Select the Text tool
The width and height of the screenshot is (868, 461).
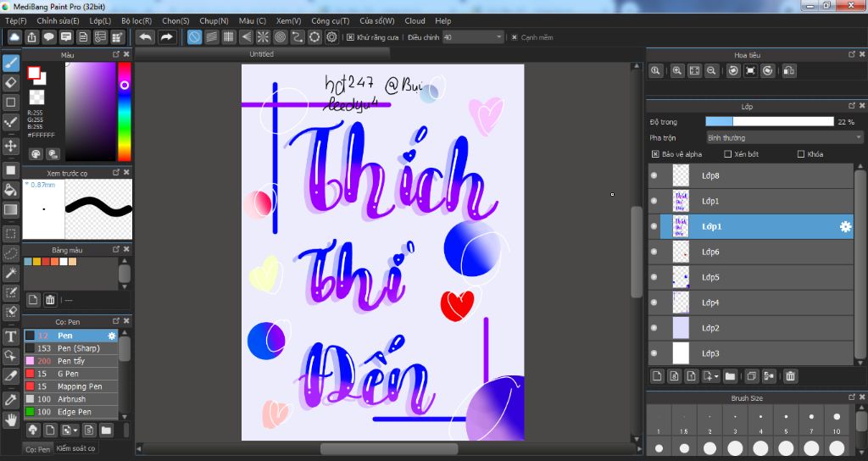(10, 336)
